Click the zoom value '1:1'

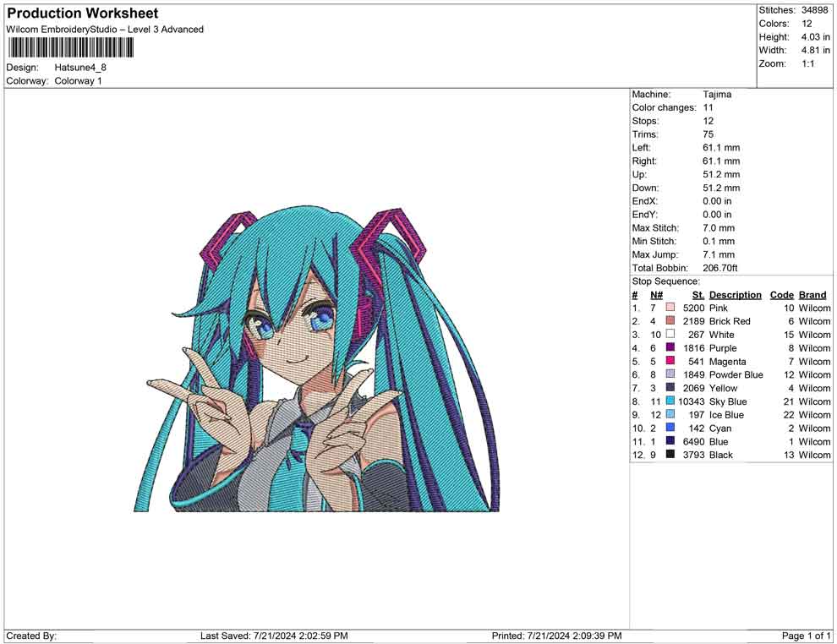click(808, 63)
